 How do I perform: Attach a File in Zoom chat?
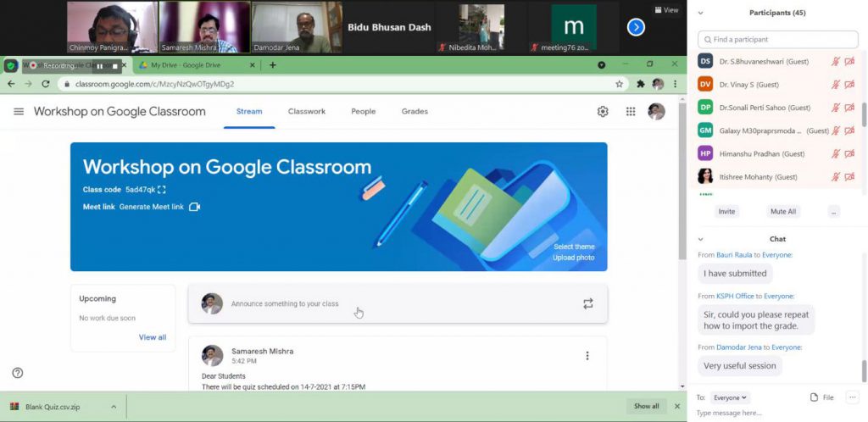(x=822, y=397)
